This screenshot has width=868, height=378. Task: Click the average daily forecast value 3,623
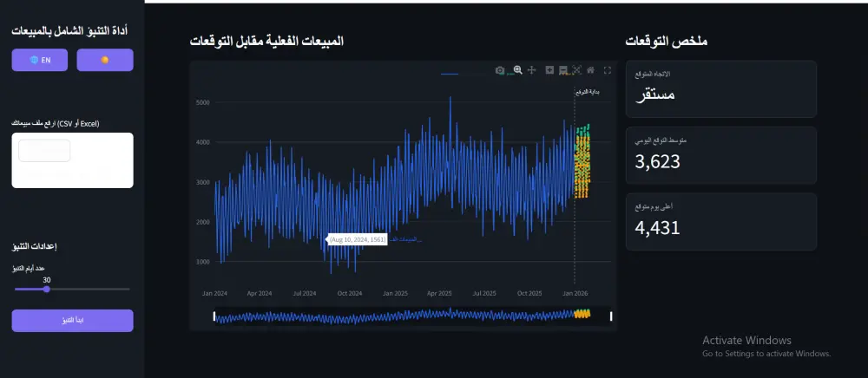tap(658, 162)
